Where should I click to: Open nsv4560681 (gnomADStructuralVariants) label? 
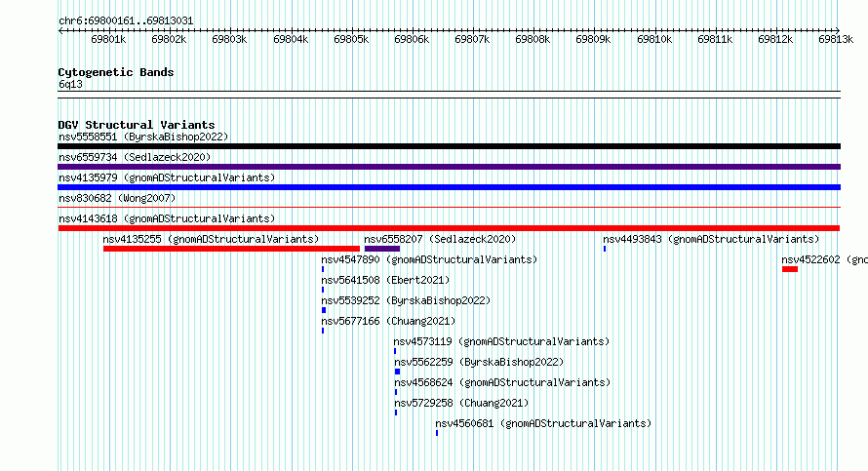coord(543,423)
